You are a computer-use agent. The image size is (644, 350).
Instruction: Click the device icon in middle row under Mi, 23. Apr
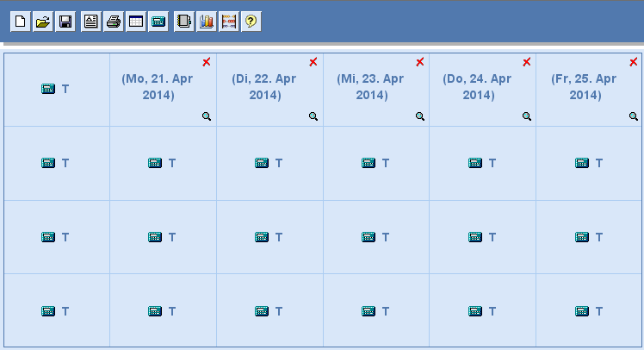(x=368, y=237)
